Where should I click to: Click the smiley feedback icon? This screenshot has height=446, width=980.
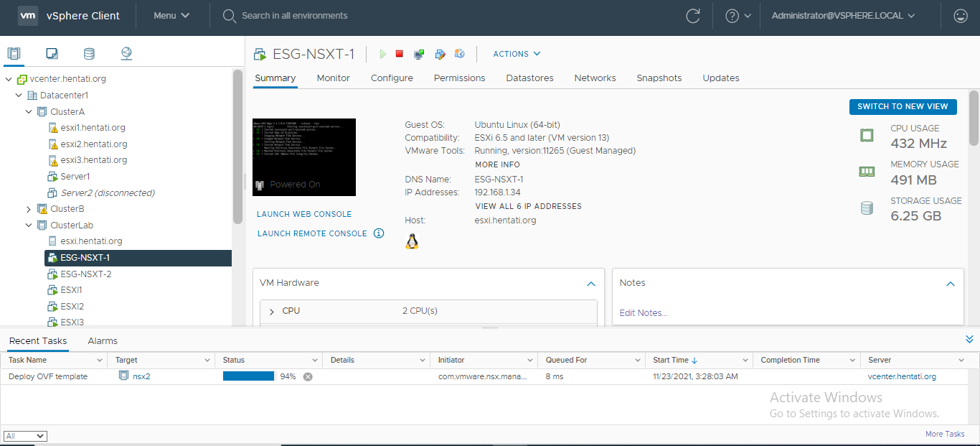[960, 16]
